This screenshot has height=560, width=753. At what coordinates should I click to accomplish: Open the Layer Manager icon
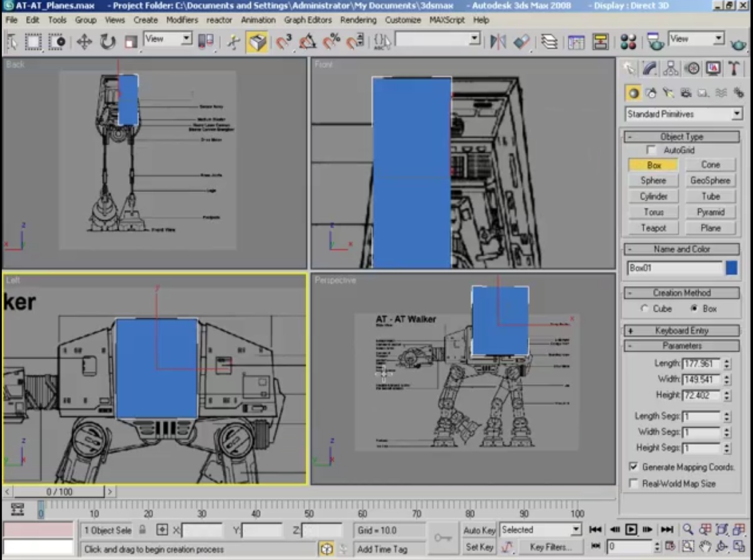[549, 42]
